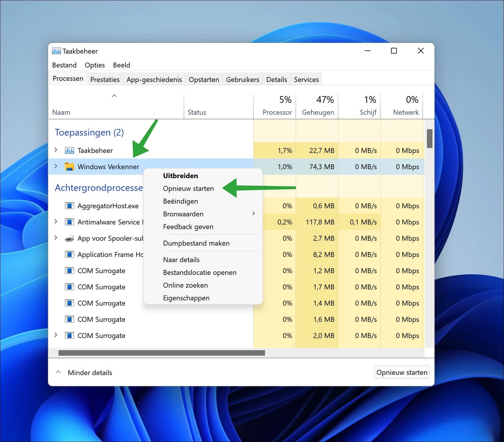The image size is (504, 442).
Task: Choose Dumpbestand maken in the context menu
Action: [203, 243]
